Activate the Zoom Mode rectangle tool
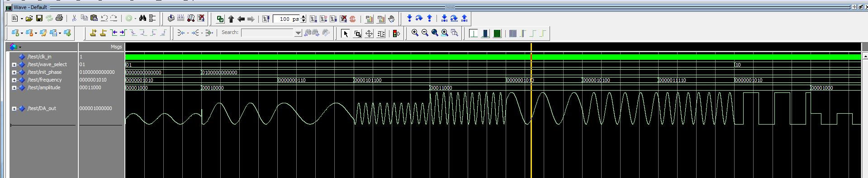This screenshot has height=178, width=868. click(x=357, y=34)
